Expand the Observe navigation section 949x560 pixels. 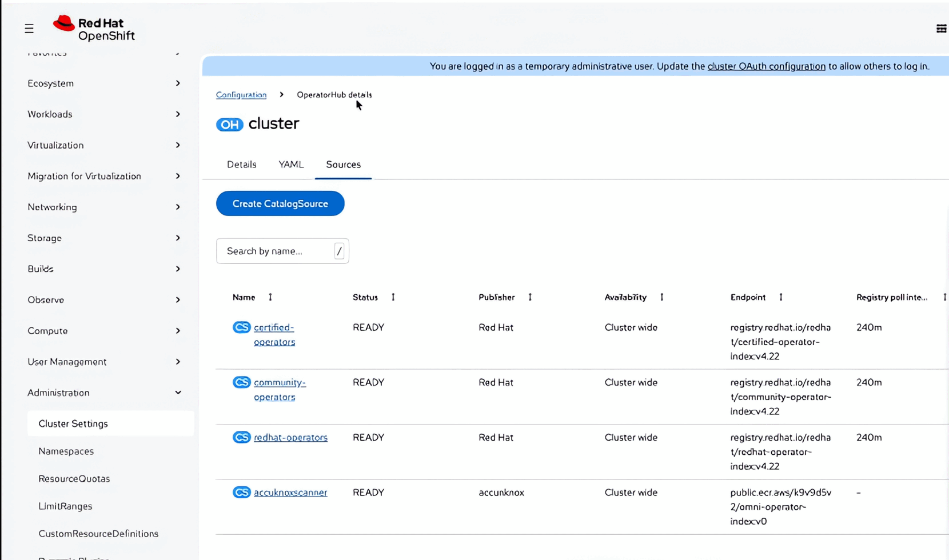[104, 299]
